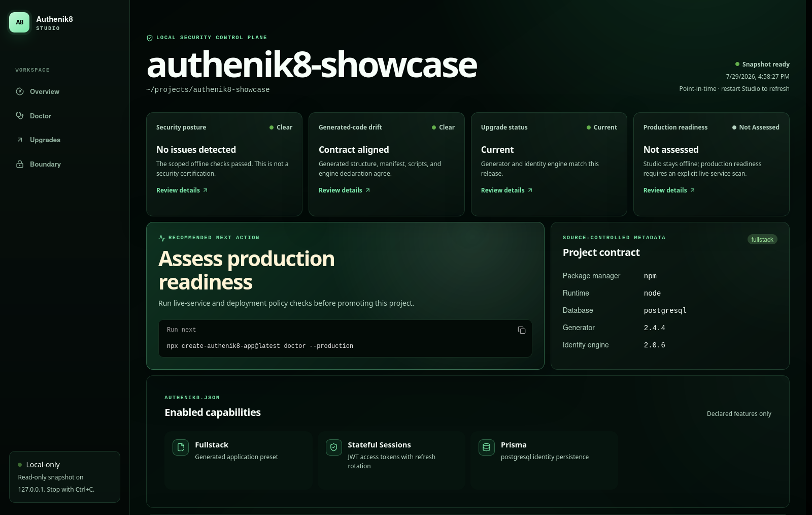Click the Project contract heading
Viewport: 812px width, 515px height.
coord(601,252)
